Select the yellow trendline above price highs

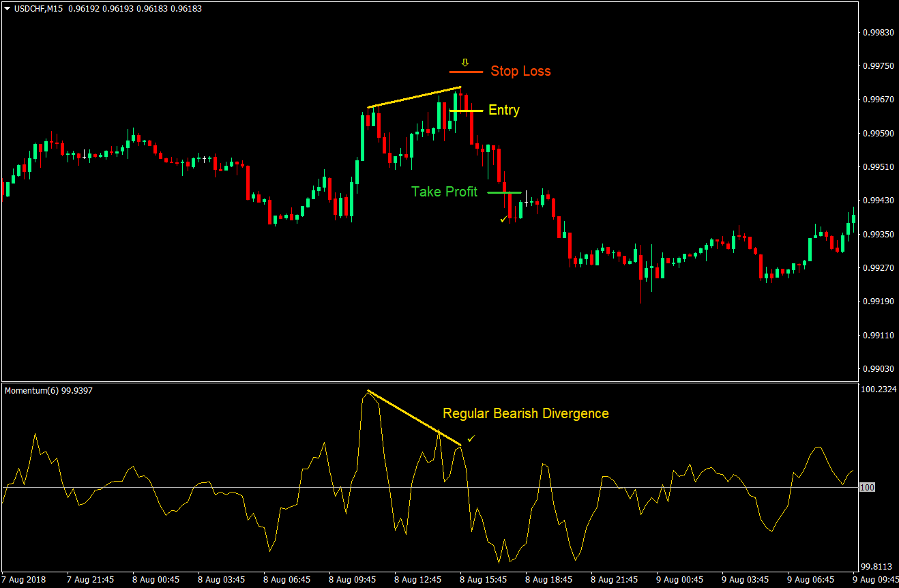pyautogui.click(x=414, y=97)
